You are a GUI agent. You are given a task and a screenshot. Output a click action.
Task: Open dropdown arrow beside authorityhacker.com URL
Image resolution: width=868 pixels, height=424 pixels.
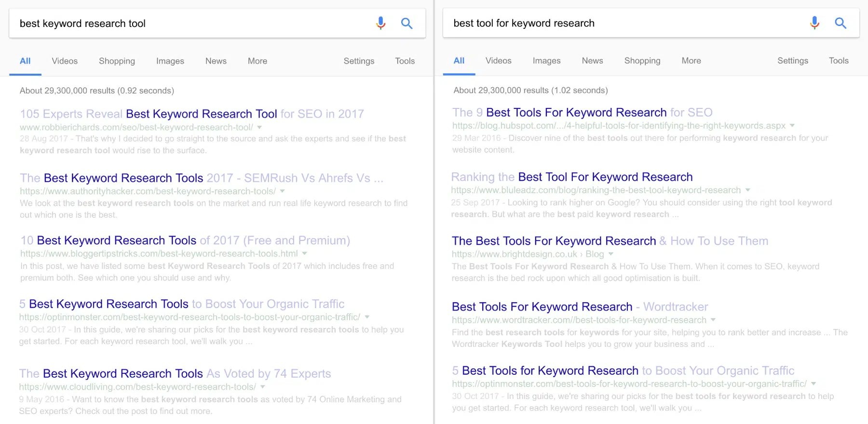click(283, 191)
